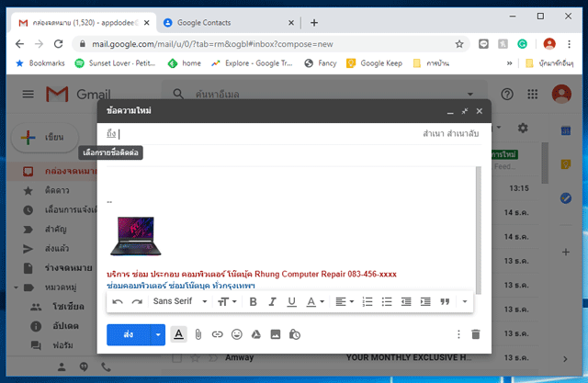Insert a bulleted list
Viewport: 588px width, 383px height.
click(x=387, y=301)
